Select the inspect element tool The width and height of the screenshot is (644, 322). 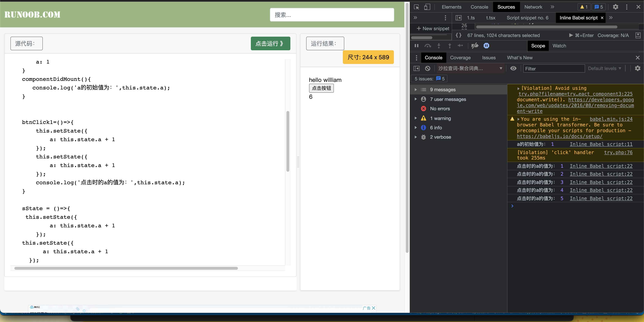coord(416,7)
